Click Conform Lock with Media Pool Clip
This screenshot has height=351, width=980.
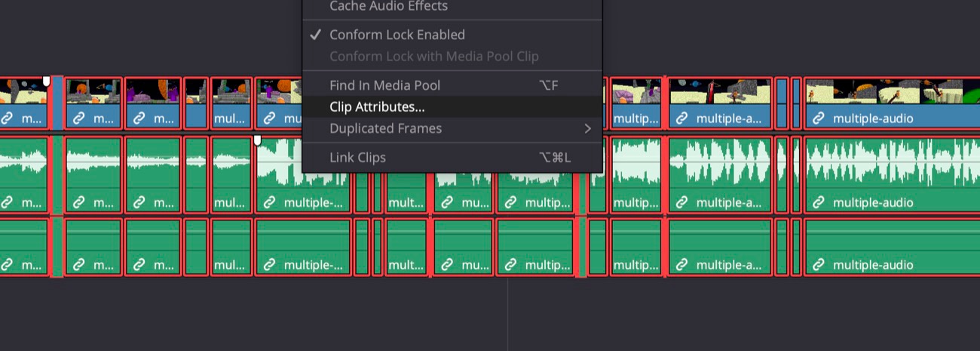[433, 57]
